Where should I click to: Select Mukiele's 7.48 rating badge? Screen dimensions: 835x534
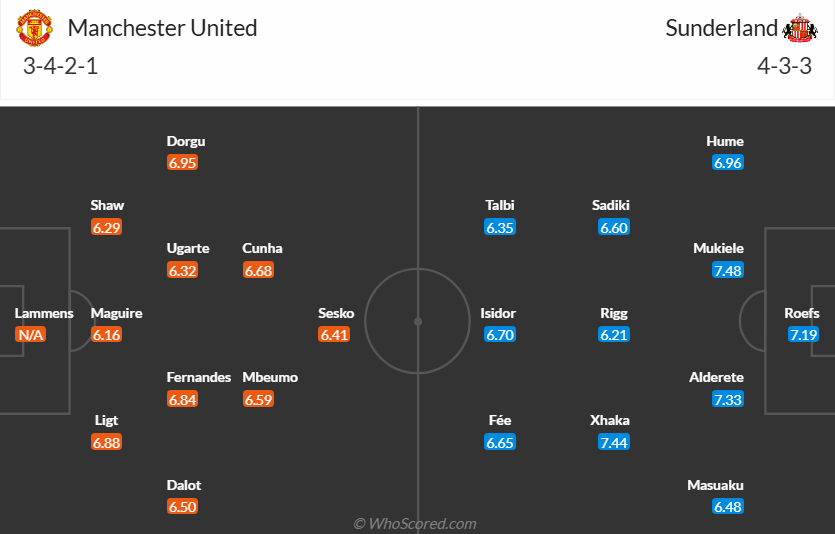point(728,271)
